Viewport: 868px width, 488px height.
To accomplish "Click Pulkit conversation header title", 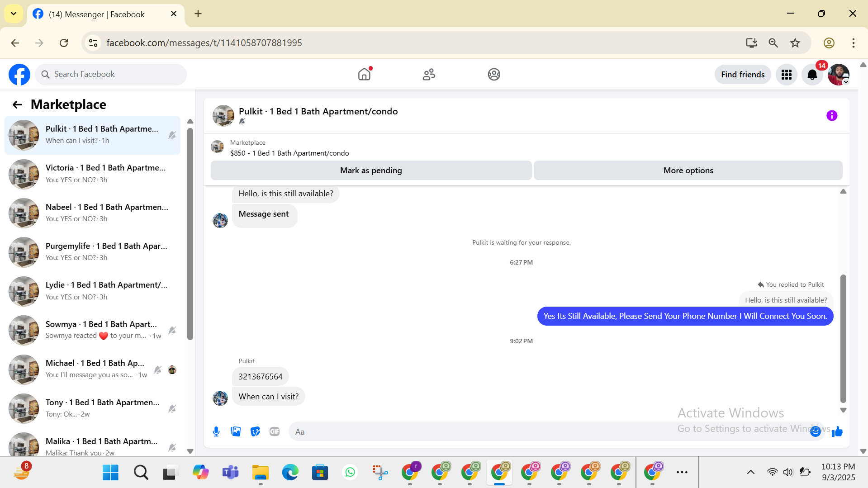I will coord(318,112).
